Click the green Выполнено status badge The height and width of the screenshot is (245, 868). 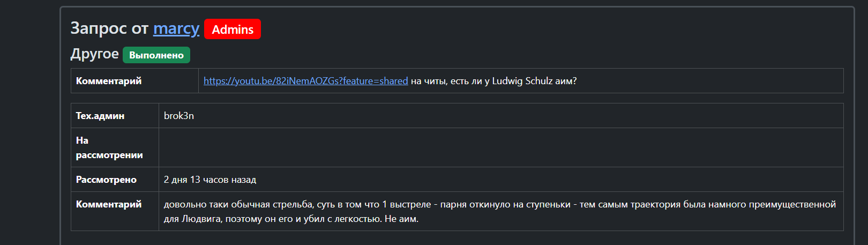click(156, 55)
